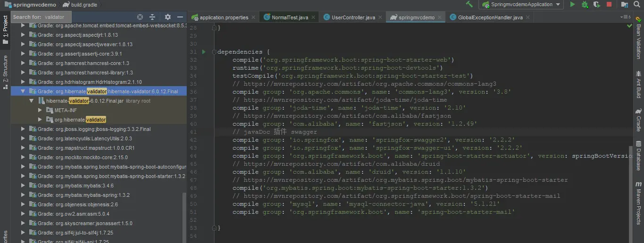Open the Database tool window
The height and width of the screenshot is (243, 644).
638,156
